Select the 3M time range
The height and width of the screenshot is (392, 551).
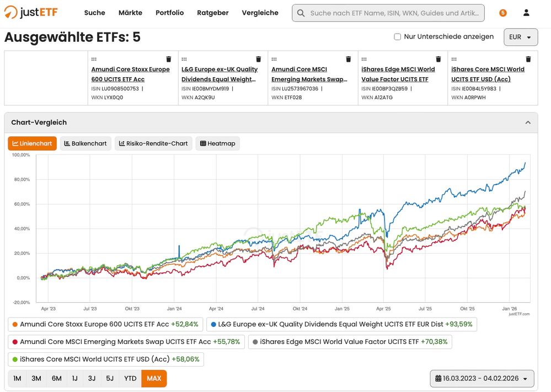tap(36, 379)
